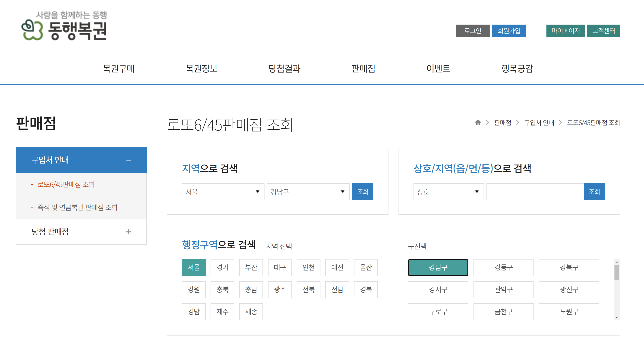This screenshot has width=644, height=340.
Task: Click scrollbar down arrow in 구선택 list
Action: (x=616, y=317)
